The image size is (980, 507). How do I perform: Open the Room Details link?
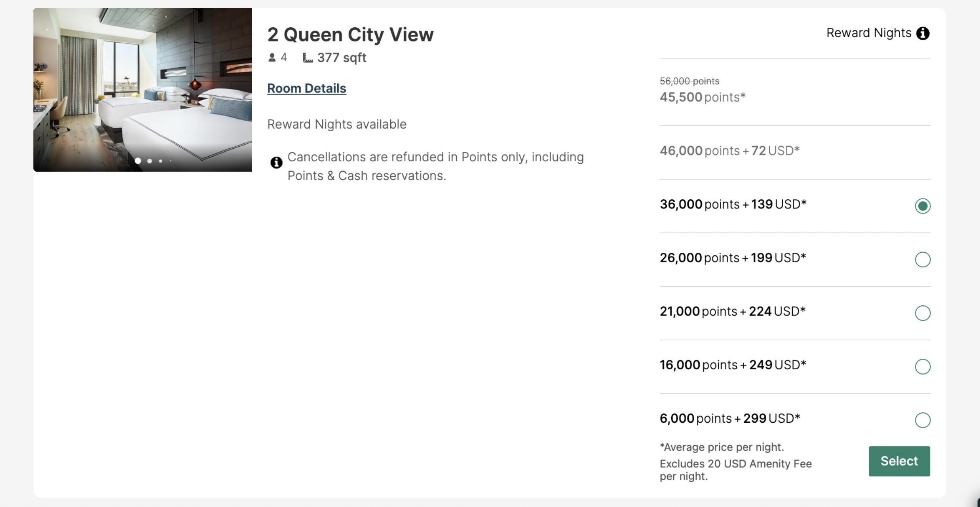[x=307, y=88]
